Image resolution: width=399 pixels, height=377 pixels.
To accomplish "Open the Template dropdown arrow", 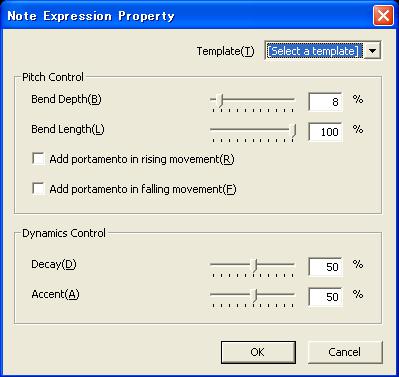I will (372, 51).
